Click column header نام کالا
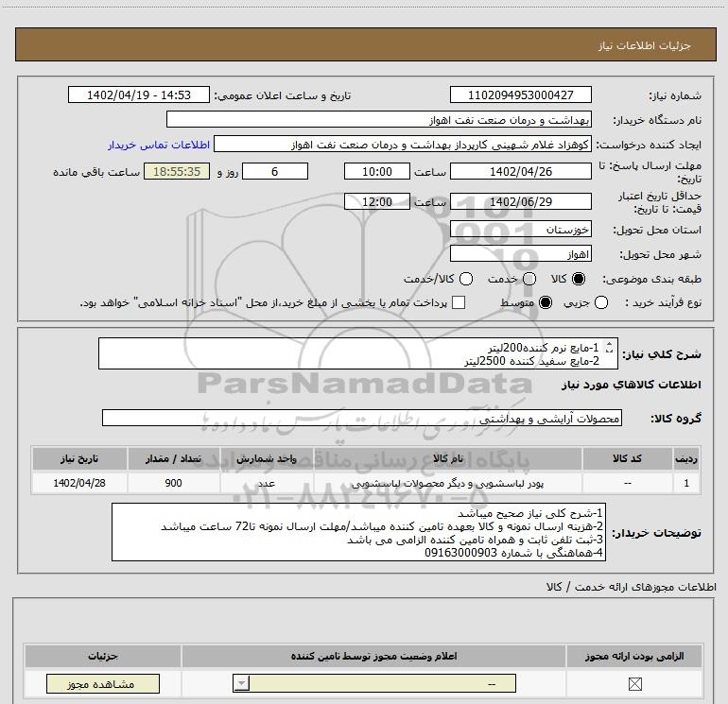This screenshot has width=728, height=704. [448, 458]
